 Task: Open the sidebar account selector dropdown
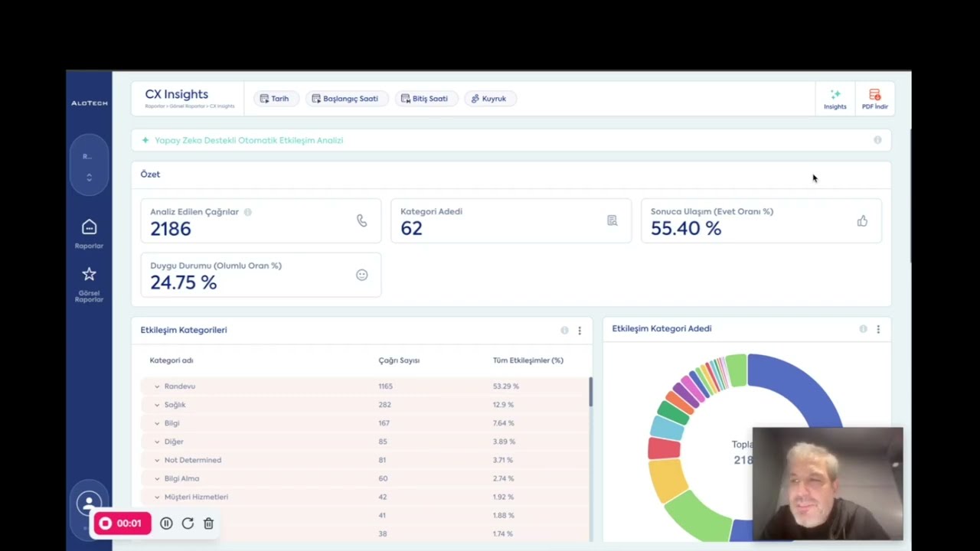[x=89, y=165]
